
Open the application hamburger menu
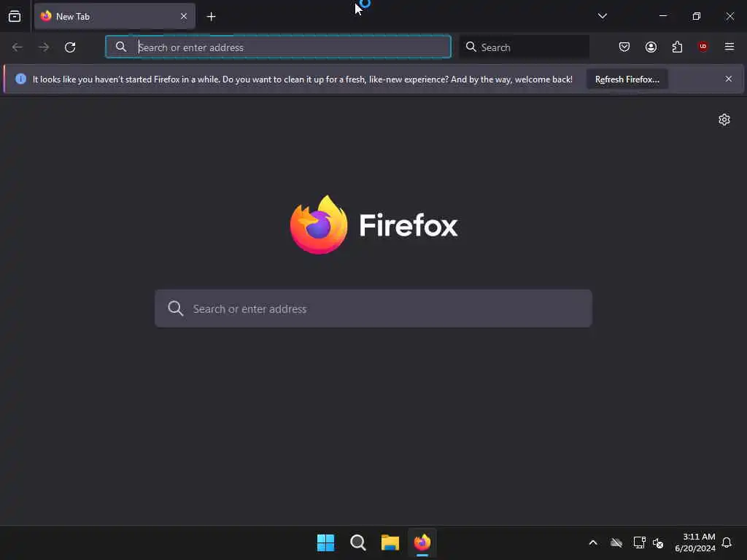[x=729, y=47]
